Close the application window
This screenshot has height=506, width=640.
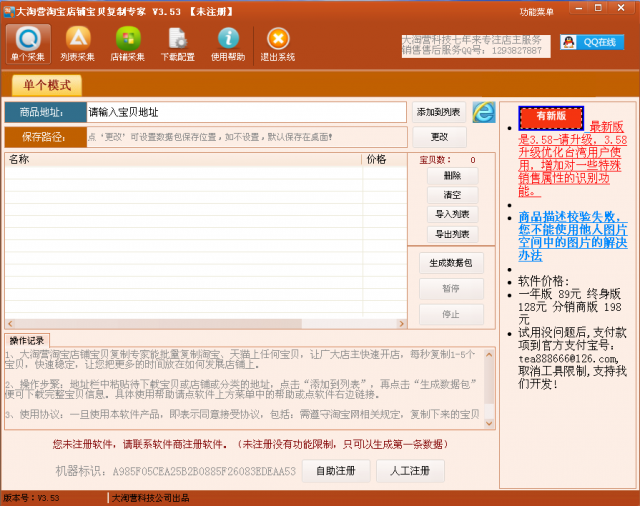[x=621, y=8]
